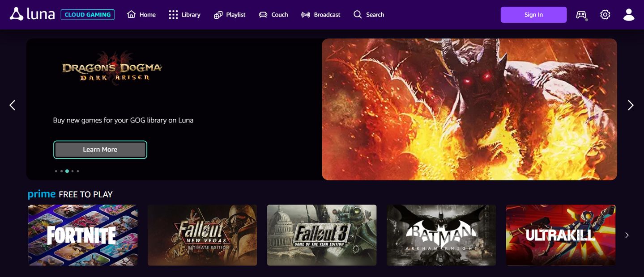Open the Couch tab
This screenshot has height=277, width=644.
coord(273,15)
